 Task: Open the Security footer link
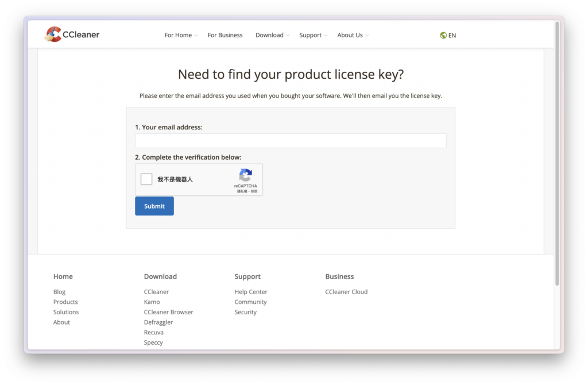[x=246, y=312]
